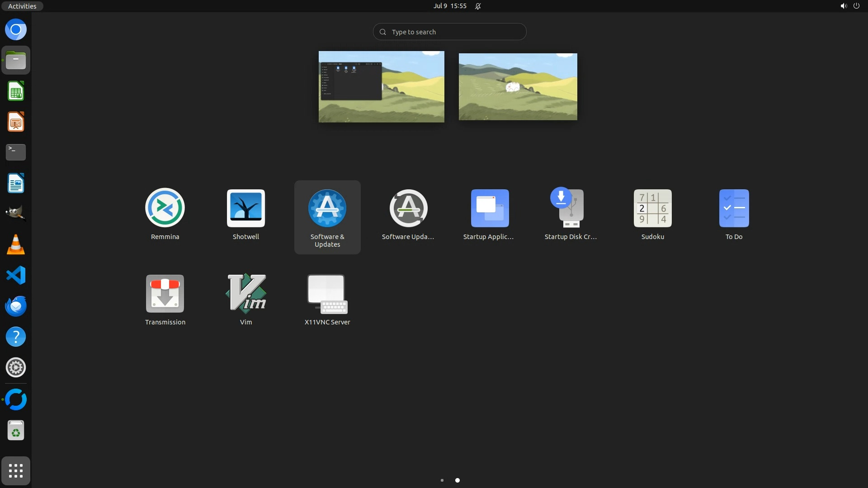Launch Startup Disk Creator
This screenshot has height=488, width=868.
(571, 208)
